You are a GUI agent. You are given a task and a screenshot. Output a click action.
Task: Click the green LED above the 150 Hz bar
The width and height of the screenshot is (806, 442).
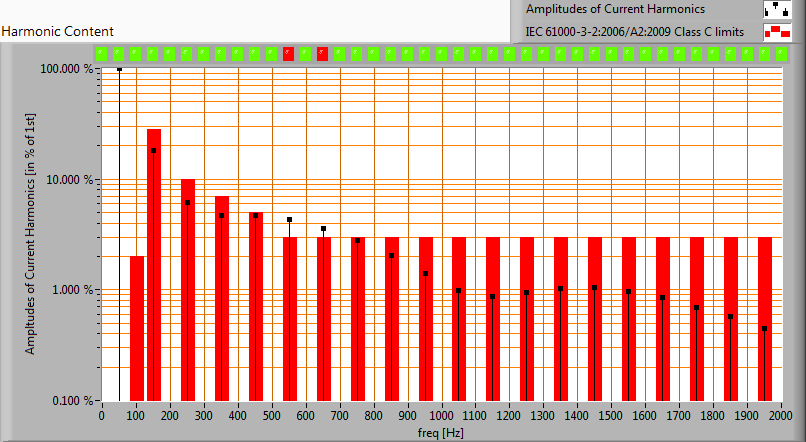point(152,53)
